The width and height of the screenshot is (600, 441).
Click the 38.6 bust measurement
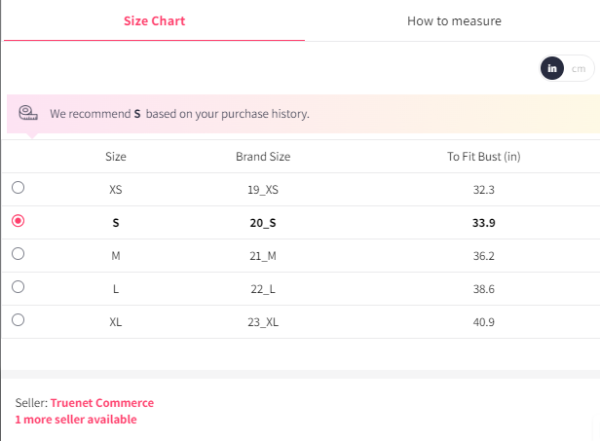(x=484, y=289)
